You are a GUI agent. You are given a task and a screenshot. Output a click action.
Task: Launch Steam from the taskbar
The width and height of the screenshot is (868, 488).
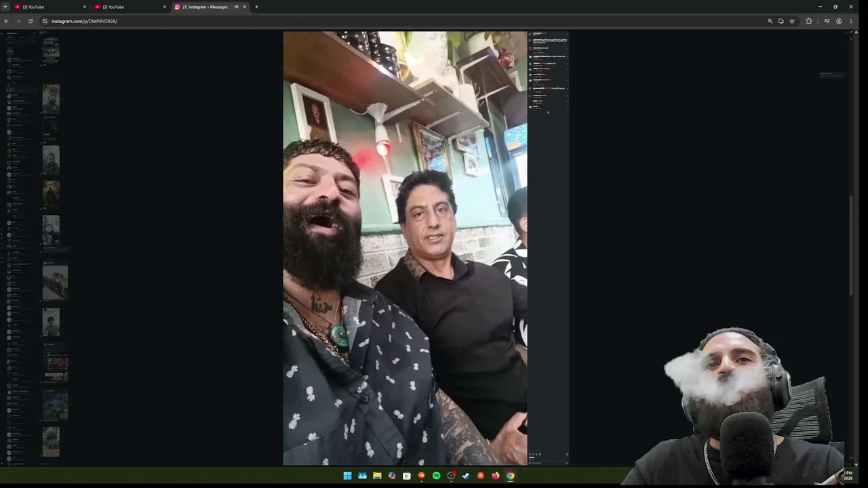[x=466, y=476]
